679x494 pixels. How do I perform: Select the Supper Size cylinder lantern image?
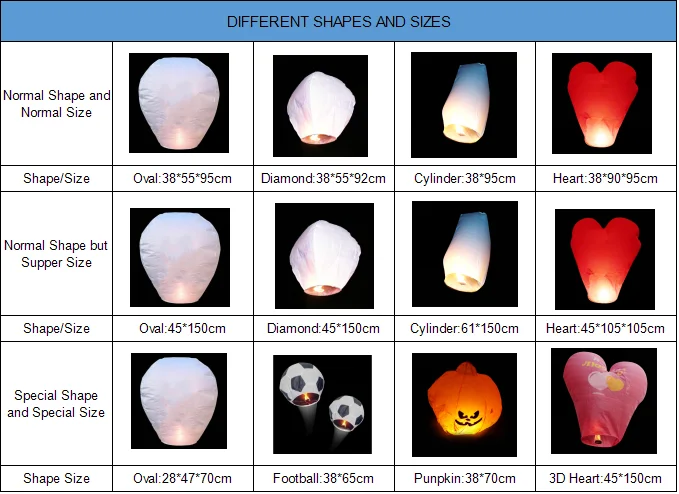[465, 254]
